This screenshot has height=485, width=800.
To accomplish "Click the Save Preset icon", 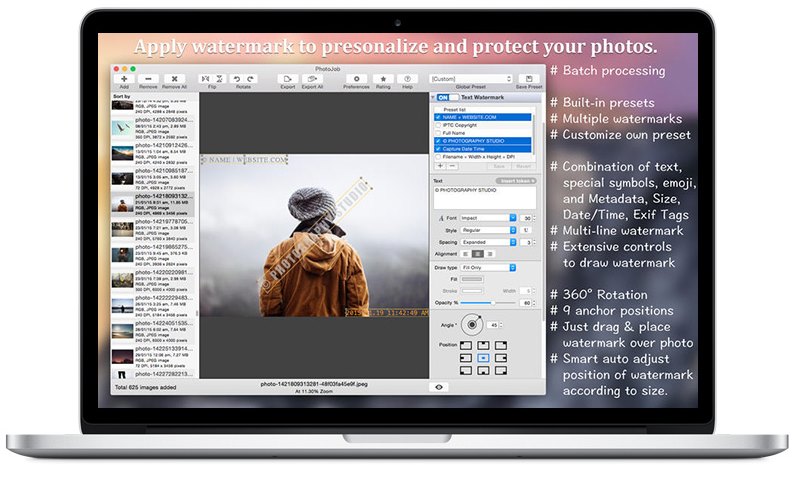I will [x=529, y=79].
